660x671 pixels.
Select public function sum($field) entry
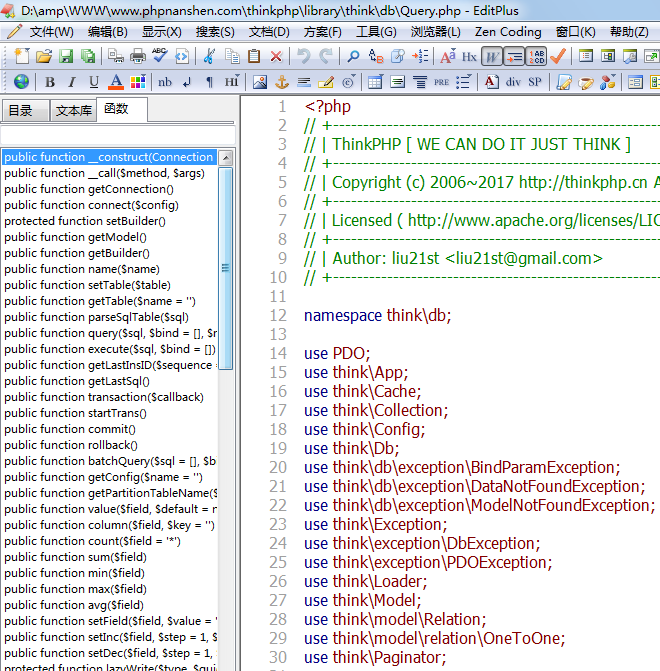(109, 557)
